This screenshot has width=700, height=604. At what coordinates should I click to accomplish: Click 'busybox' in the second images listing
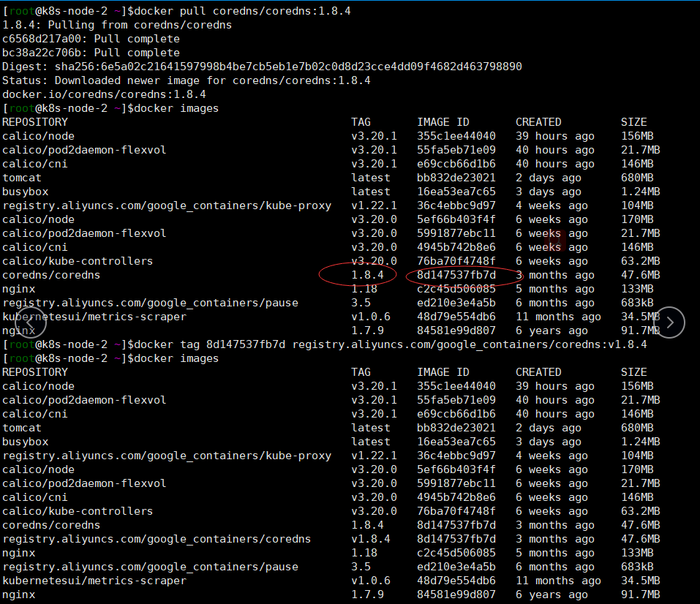26,442
